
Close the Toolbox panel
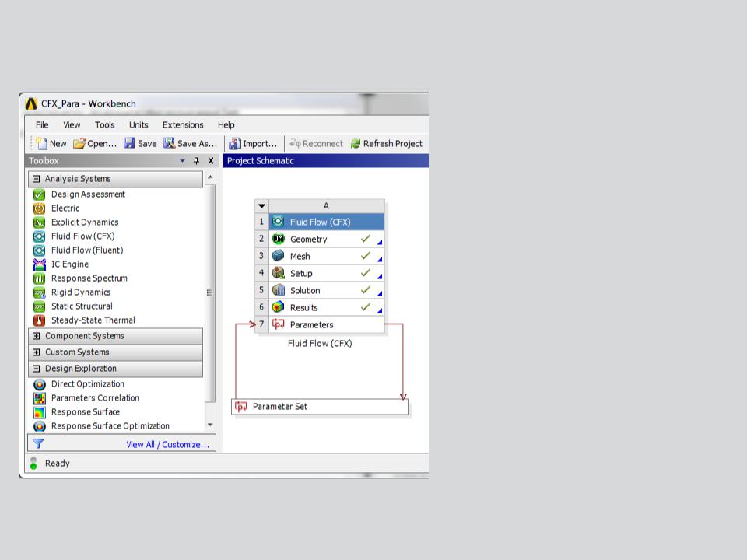click(x=211, y=161)
